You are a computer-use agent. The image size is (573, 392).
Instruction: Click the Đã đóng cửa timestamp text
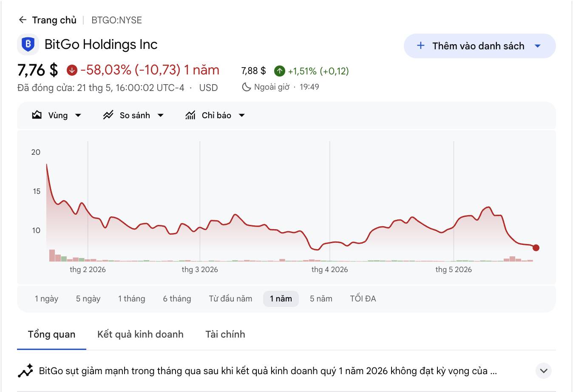pos(101,88)
